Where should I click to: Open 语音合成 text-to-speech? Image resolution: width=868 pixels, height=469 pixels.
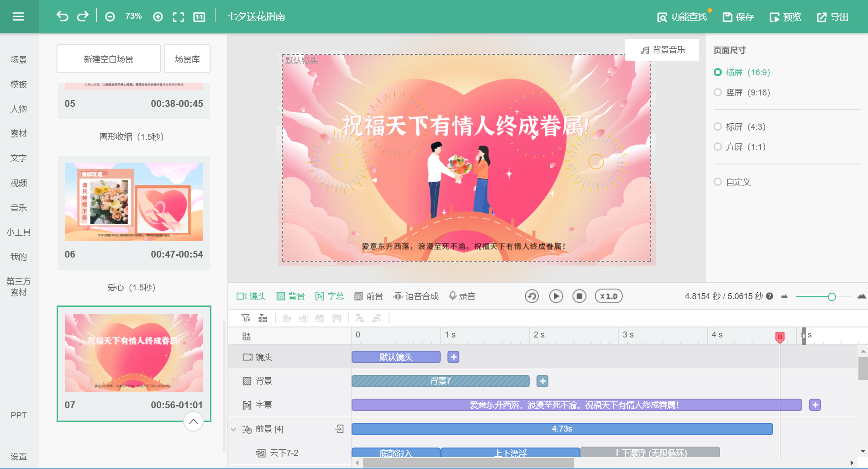[x=416, y=296]
